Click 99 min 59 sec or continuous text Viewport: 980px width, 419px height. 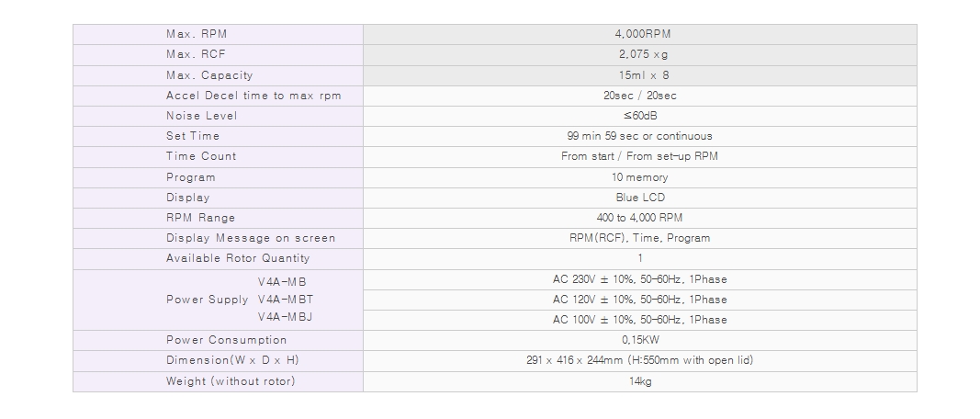pyautogui.click(x=639, y=136)
